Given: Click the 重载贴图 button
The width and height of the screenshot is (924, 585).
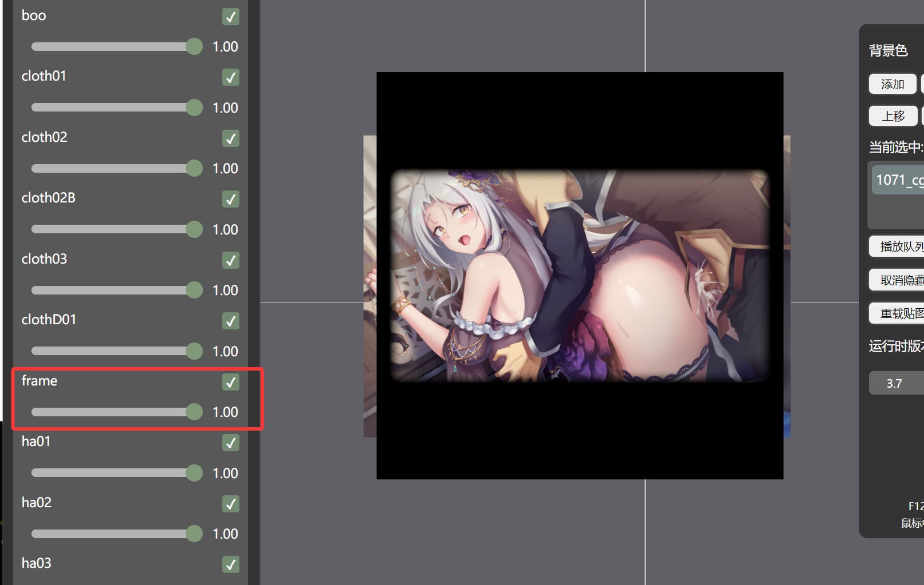Looking at the screenshot, I should (x=897, y=313).
